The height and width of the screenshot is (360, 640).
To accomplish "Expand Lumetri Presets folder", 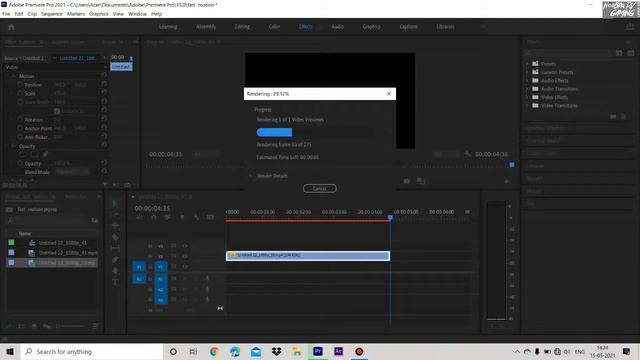I will tap(527, 72).
